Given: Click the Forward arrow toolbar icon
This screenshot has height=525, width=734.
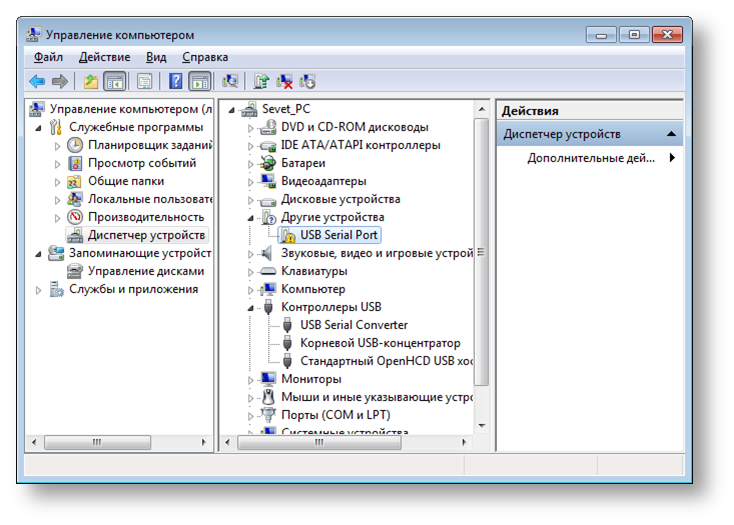Looking at the screenshot, I should (x=60, y=81).
